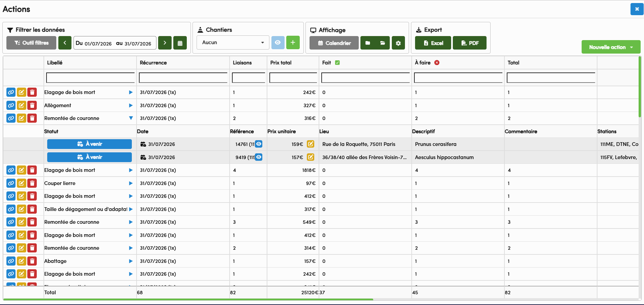Edit unit price 157€ for Aesculus row
644x305 pixels.
click(311, 157)
